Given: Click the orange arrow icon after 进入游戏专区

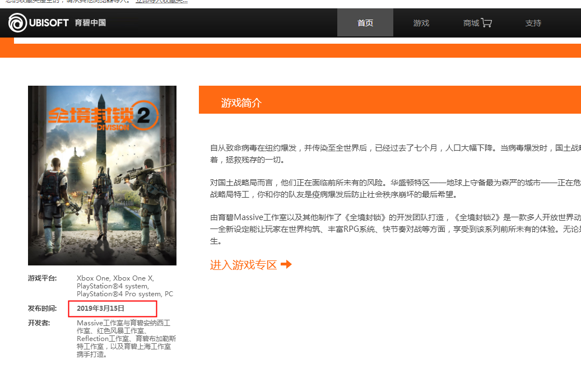Looking at the screenshot, I should pos(286,265).
